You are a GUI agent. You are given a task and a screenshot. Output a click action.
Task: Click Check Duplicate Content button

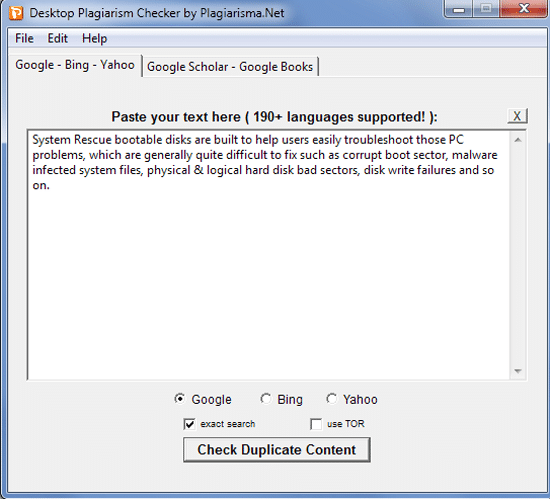coord(277,450)
